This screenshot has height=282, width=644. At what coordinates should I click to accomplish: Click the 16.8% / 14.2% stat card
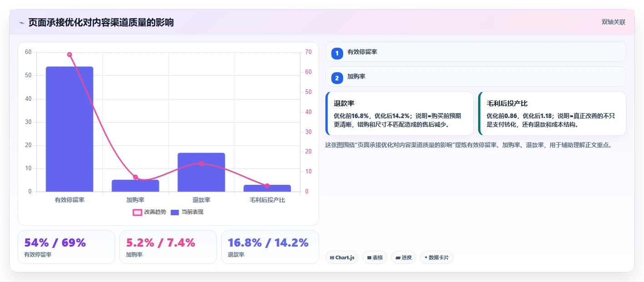pos(270,247)
